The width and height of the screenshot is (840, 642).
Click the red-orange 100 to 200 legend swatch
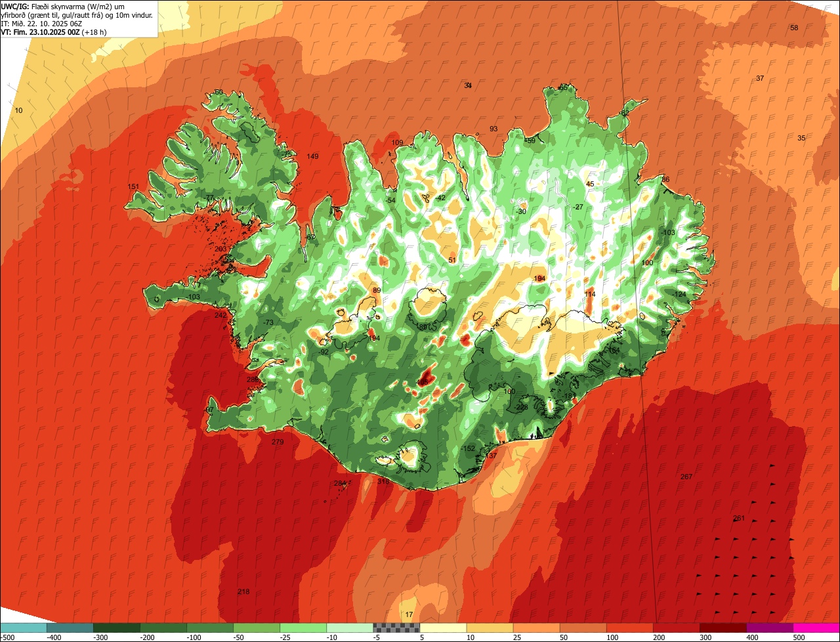(x=629, y=628)
